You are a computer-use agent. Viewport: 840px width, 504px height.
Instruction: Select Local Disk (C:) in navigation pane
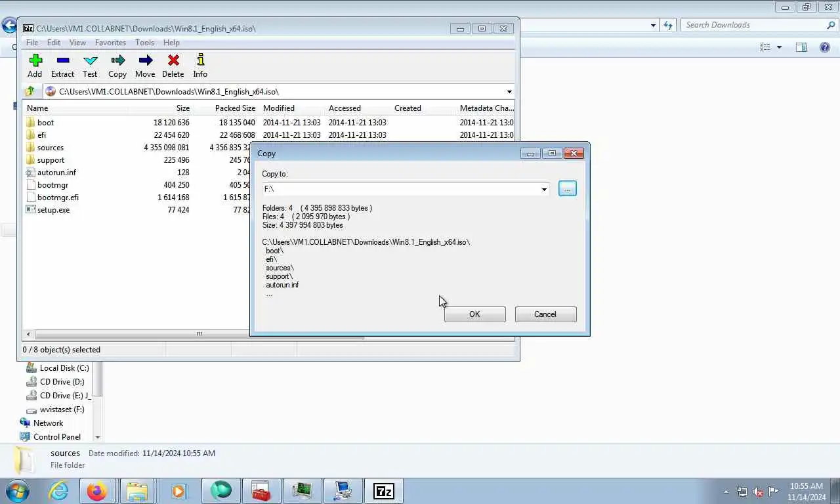pos(64,368)
